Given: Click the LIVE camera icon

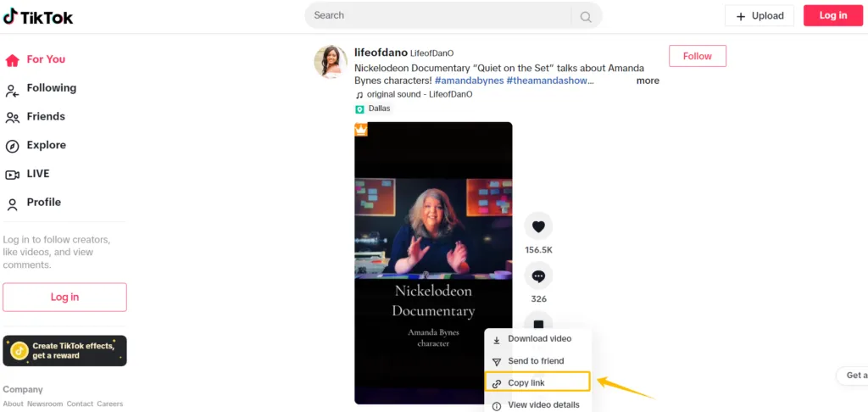Looking at the screenshot, I should click(x=12, y=175).
